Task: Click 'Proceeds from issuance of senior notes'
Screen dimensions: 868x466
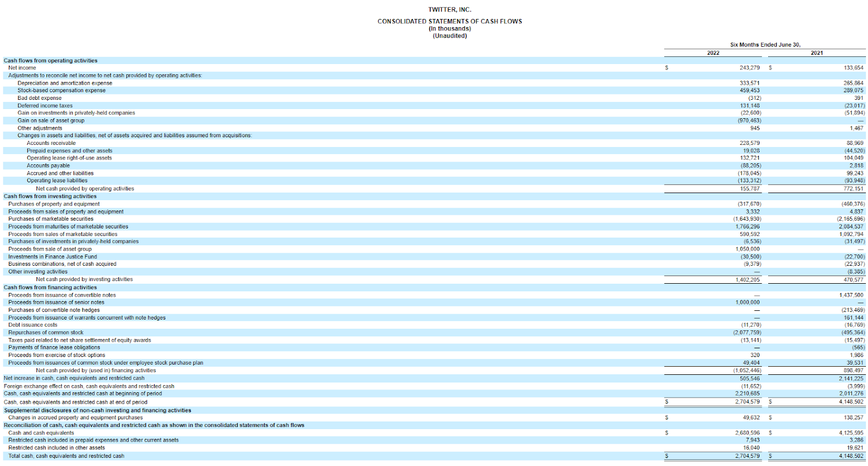Action: click(x=56, y=302)
